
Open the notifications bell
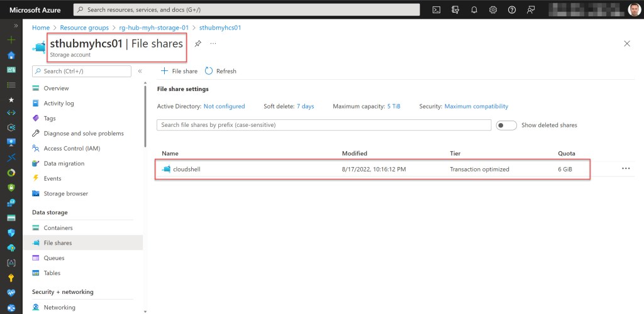(x=474, y=9)
